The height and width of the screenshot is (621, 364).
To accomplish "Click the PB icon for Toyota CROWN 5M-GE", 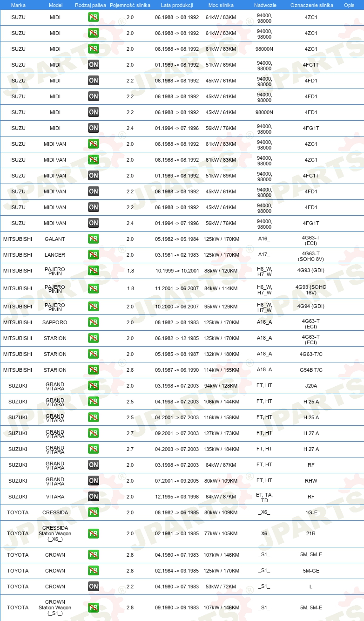I will [x=94, y=571].
